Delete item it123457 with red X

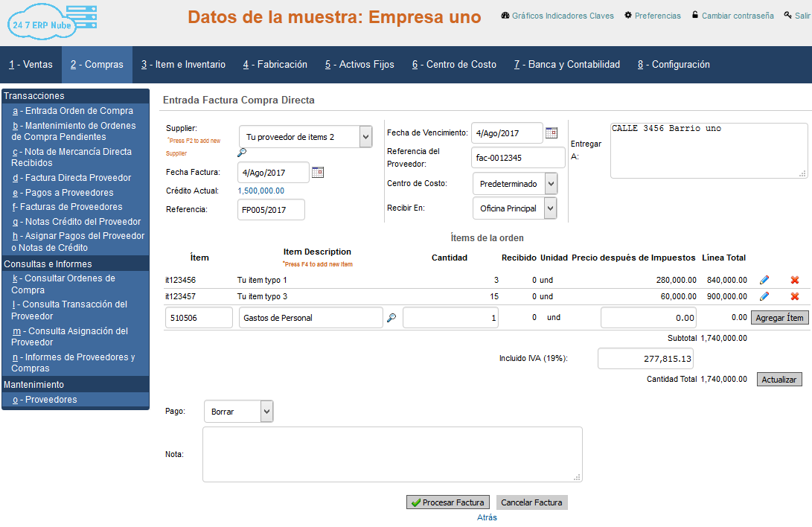pyautogui.click(x=795, y=296)
